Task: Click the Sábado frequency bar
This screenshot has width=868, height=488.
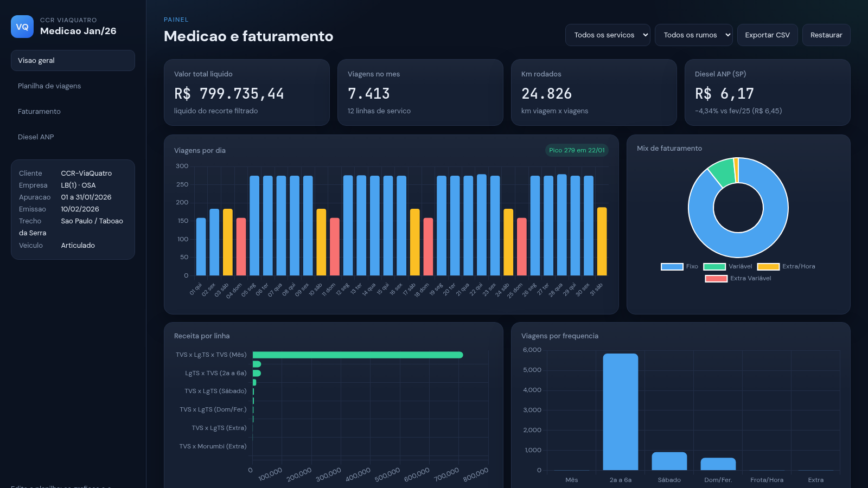Action: point(669,461)
